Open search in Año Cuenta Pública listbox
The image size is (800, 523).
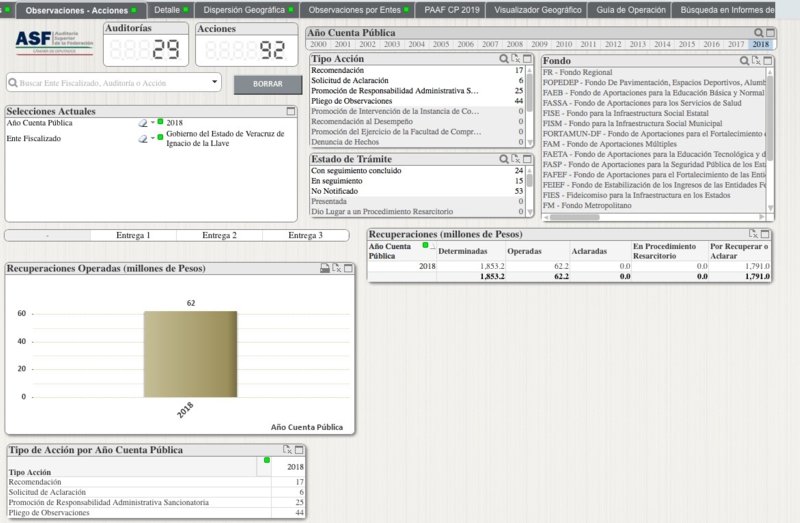[759, 33]
